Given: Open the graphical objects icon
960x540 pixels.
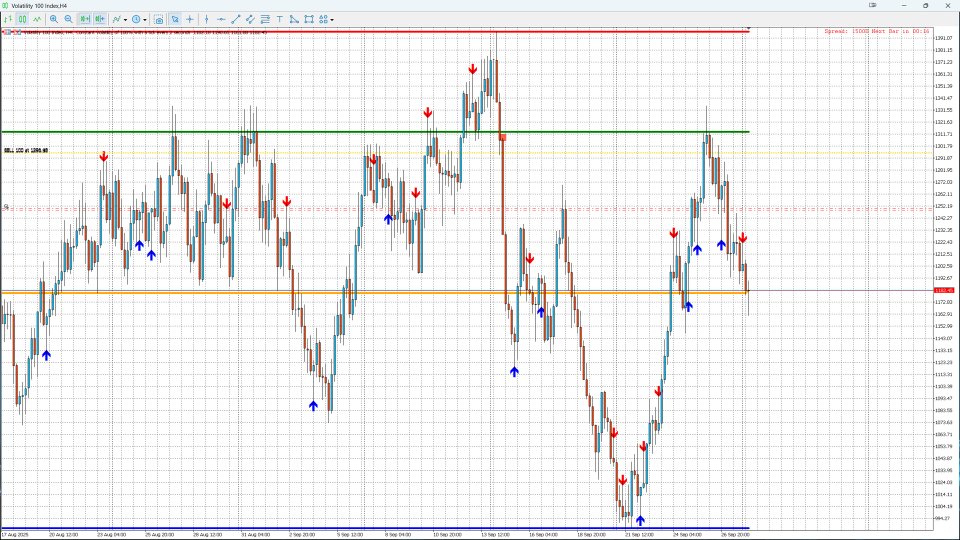Looking at the screenshot, I should [x=323, y=20].
